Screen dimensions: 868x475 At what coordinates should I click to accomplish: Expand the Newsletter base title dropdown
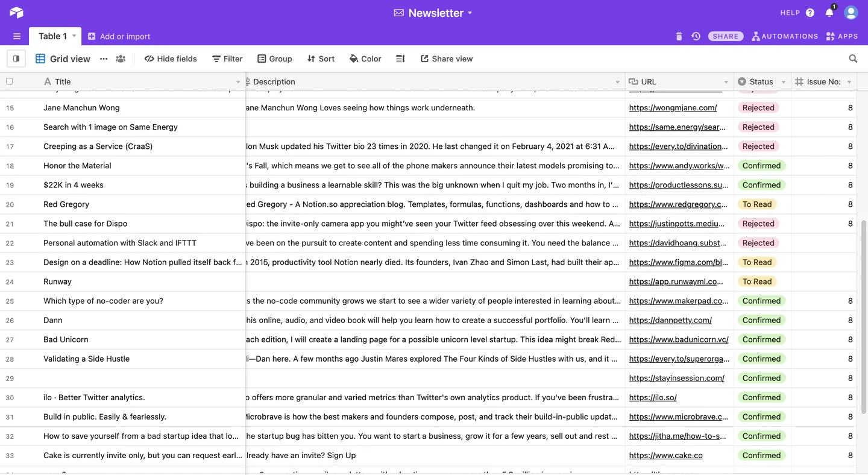(x=470, y=13)
